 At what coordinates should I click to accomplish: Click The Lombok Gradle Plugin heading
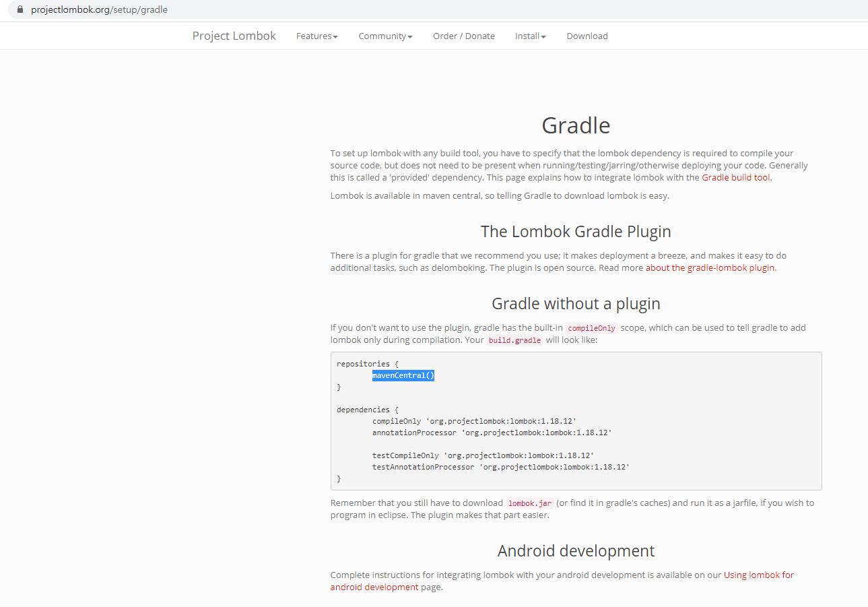point(576,232)
